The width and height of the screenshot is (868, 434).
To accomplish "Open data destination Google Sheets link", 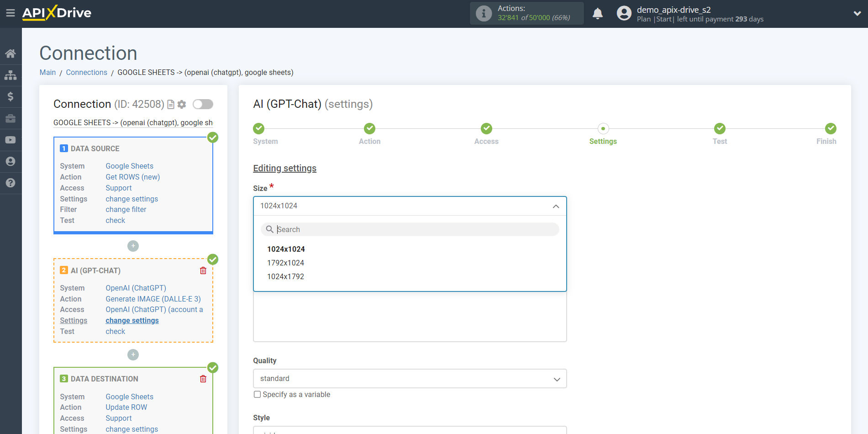I will click(129, 397).
